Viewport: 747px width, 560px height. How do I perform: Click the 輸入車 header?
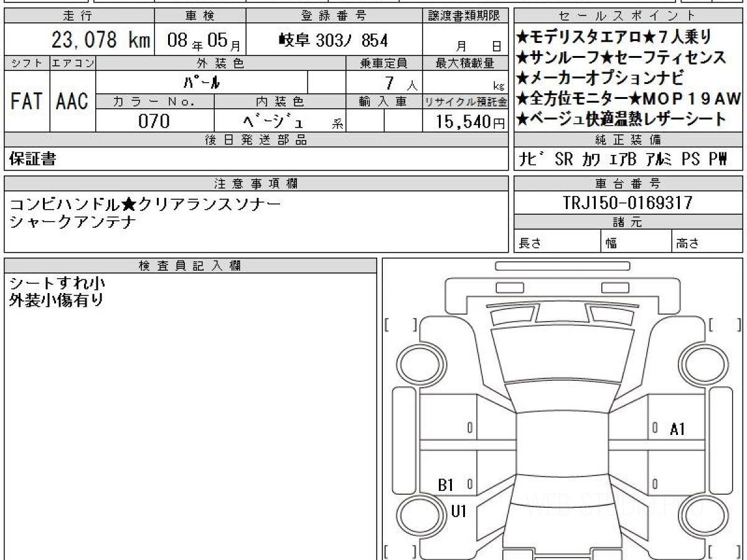384,101
